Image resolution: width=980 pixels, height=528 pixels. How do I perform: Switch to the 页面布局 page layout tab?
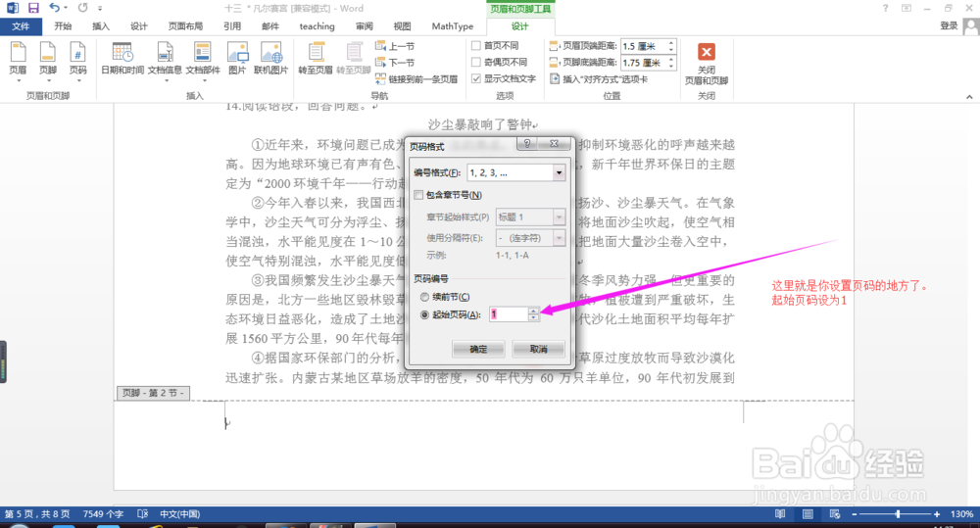(185, 26)
